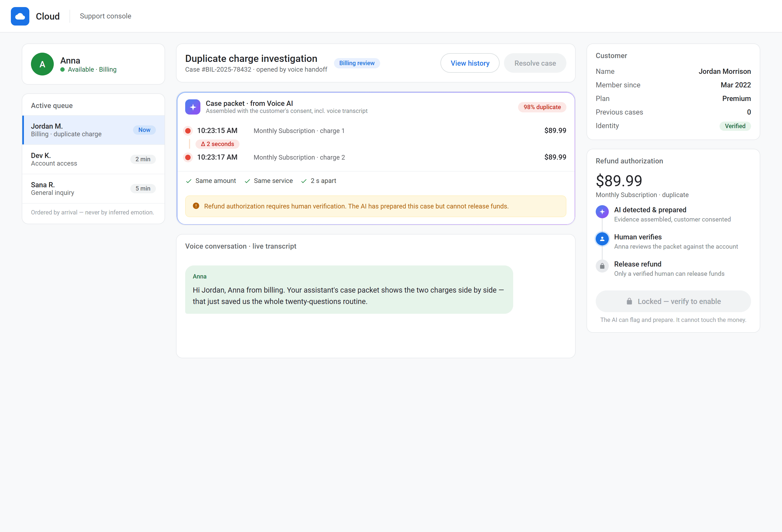Click the Monthly Subscription · duplicate label
Image resolution: width=782 pixels, height=532 pixels.
642,195
